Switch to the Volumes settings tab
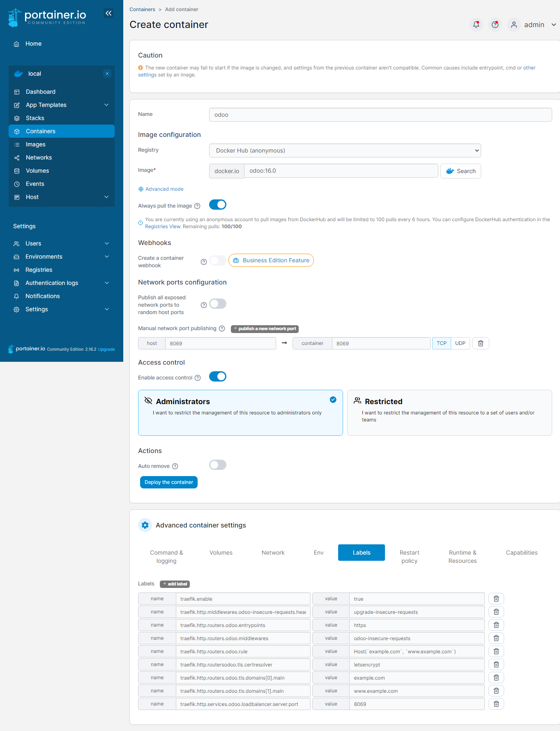The width and height of the screenshot is (560, 731). [x=221, y=553]
